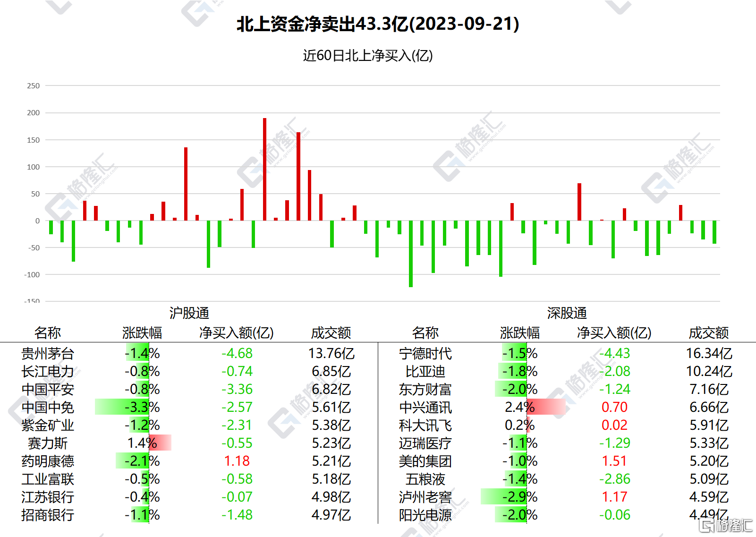
Task: Click net buy value 1.18 for 药明康德
Action: [237, 461]
